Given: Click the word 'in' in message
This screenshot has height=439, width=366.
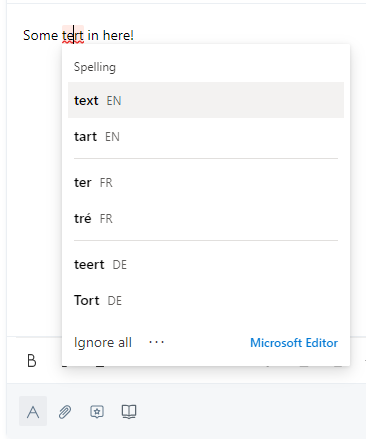Looking at the screenshot, I should tap(93, 35).
